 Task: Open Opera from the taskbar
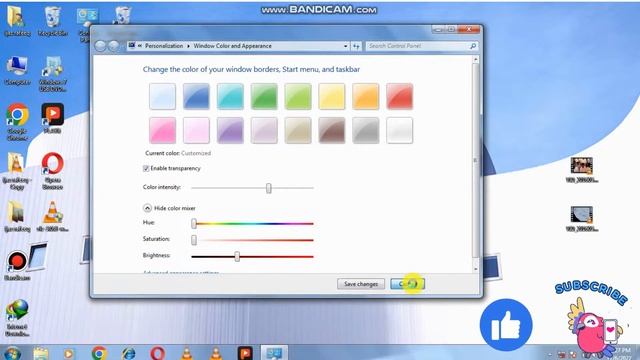[158, 353]
